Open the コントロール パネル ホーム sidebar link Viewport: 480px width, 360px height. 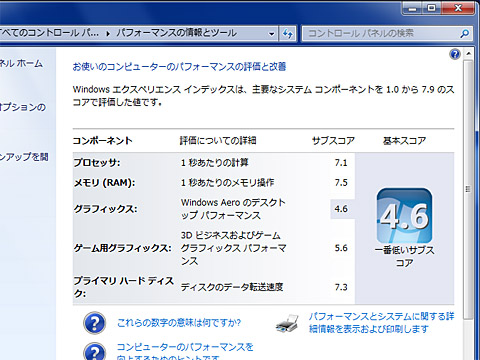(x=21, y=63)
